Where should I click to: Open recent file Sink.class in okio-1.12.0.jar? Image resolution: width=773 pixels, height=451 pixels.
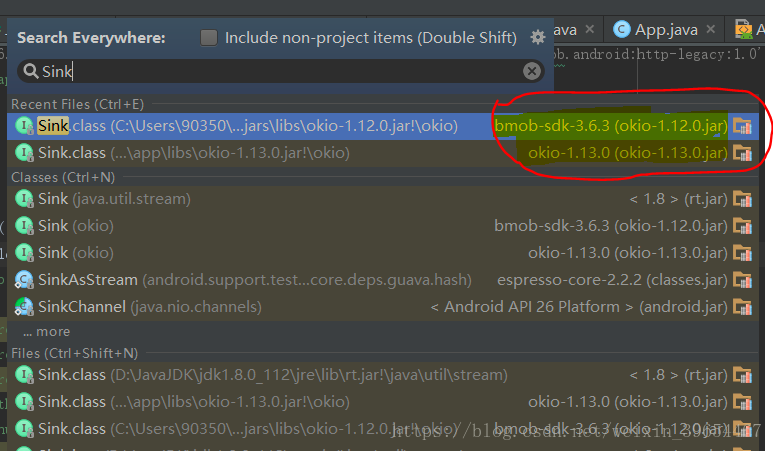pyautogui.click(x=383, y=126)
